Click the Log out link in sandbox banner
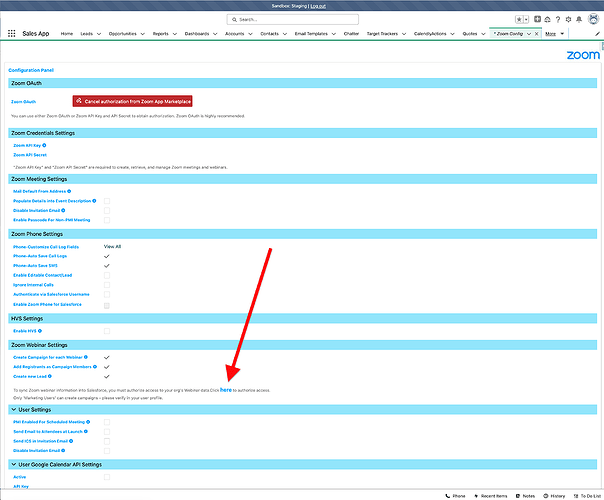The height and width of the screenshot is (500, 604). click(318, 6)
